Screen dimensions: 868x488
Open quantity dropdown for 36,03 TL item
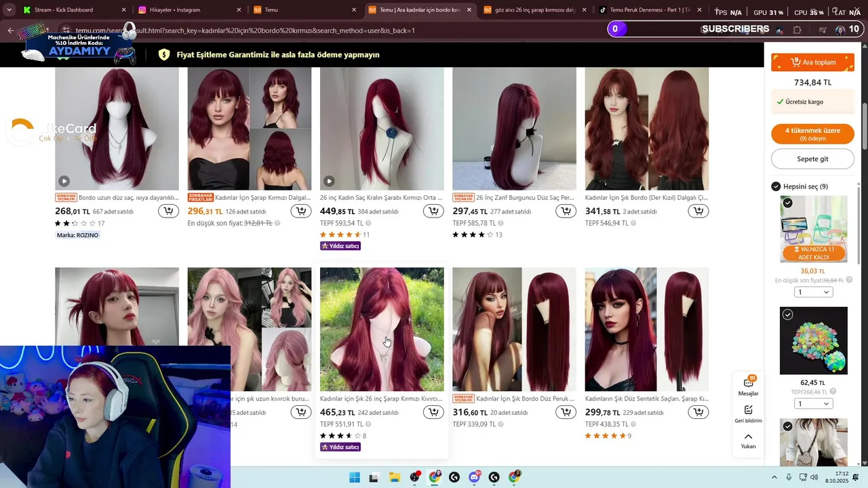(813, 292)
